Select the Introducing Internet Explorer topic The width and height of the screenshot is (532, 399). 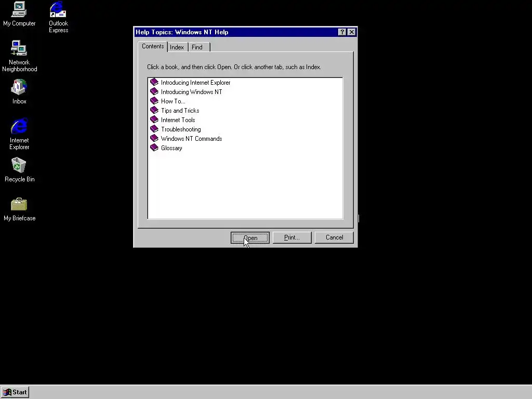coord(195,83)
